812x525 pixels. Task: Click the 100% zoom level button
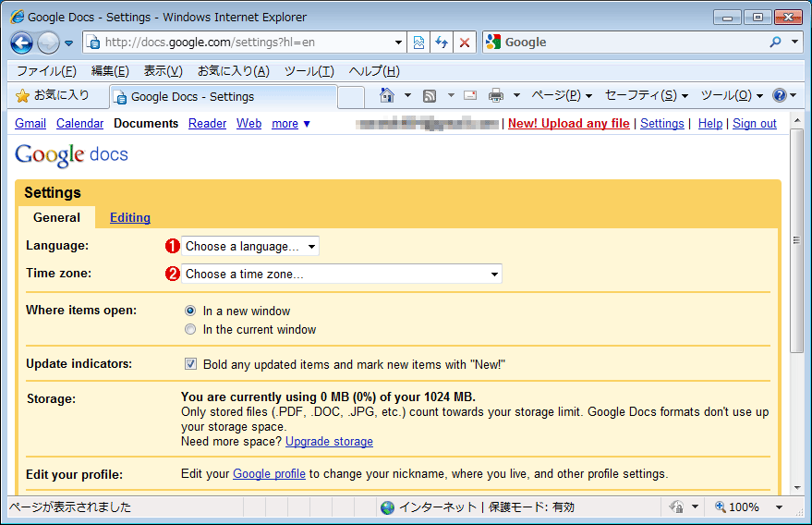tap(737, 507)
